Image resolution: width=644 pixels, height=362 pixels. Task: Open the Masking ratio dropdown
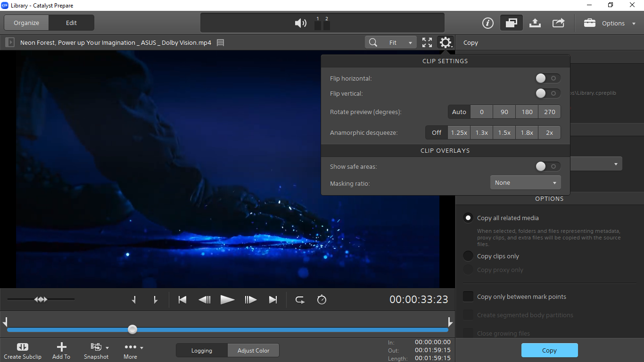pos(525,183)
